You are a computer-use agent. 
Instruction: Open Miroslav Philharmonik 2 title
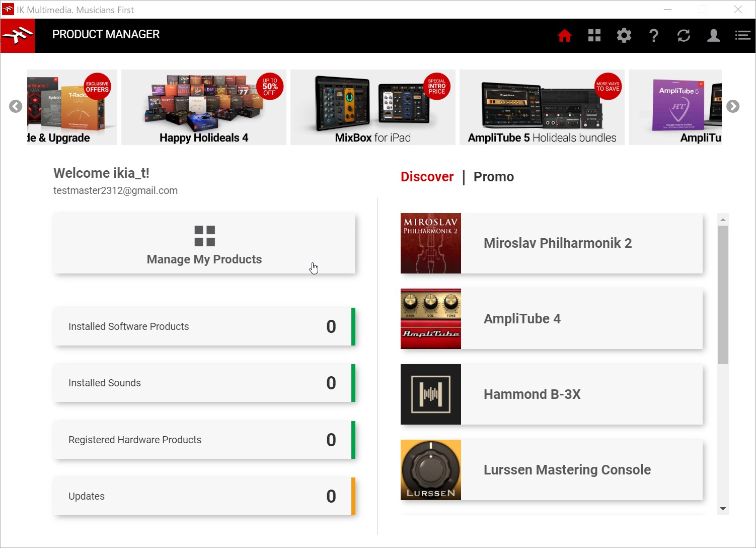[558, 243]
